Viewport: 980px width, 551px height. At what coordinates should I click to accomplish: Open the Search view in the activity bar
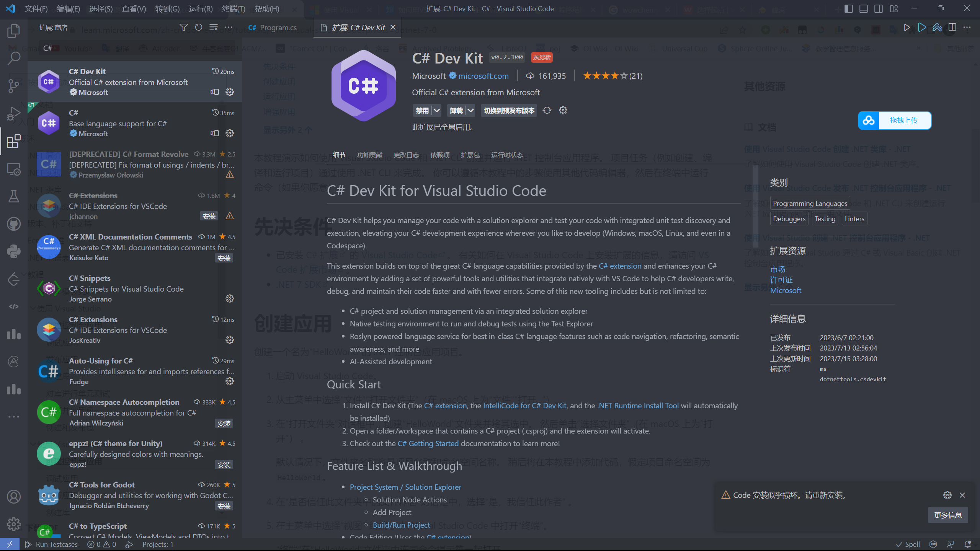click(14, 58)
